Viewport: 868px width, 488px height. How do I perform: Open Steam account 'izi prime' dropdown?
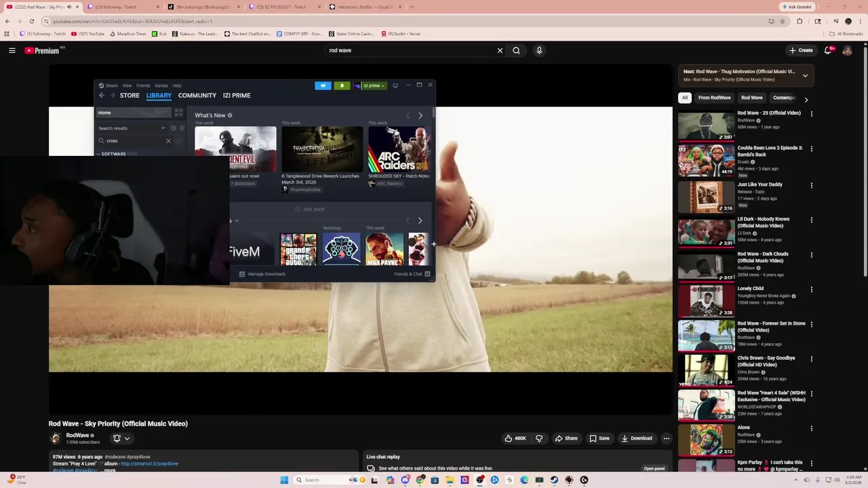coord(370,85)
